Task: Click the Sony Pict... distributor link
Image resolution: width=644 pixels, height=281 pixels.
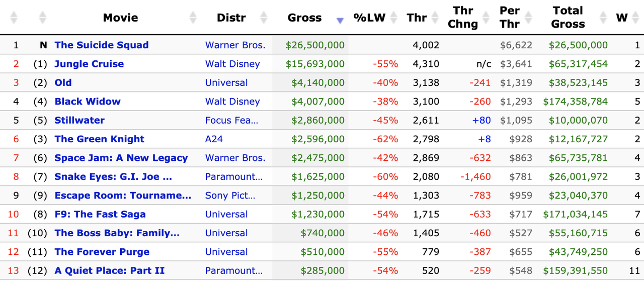Action: point(230,196)
